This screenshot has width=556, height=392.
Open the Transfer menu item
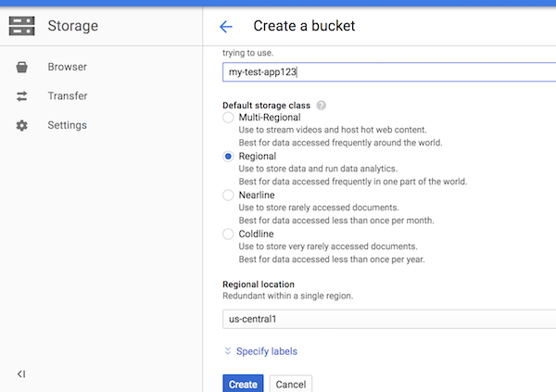click(x=67, y=96)
